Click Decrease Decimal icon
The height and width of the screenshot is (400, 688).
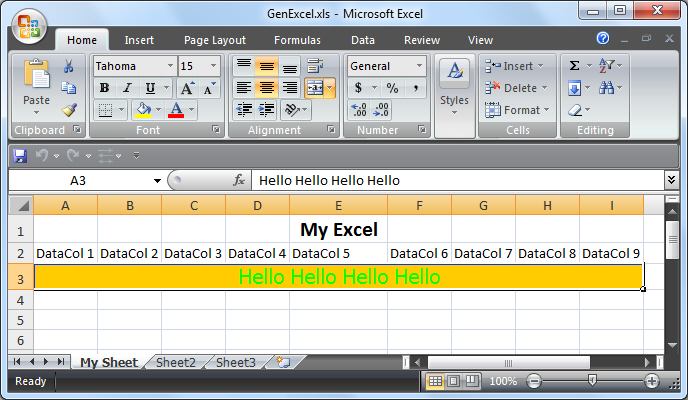pos(381,110)
